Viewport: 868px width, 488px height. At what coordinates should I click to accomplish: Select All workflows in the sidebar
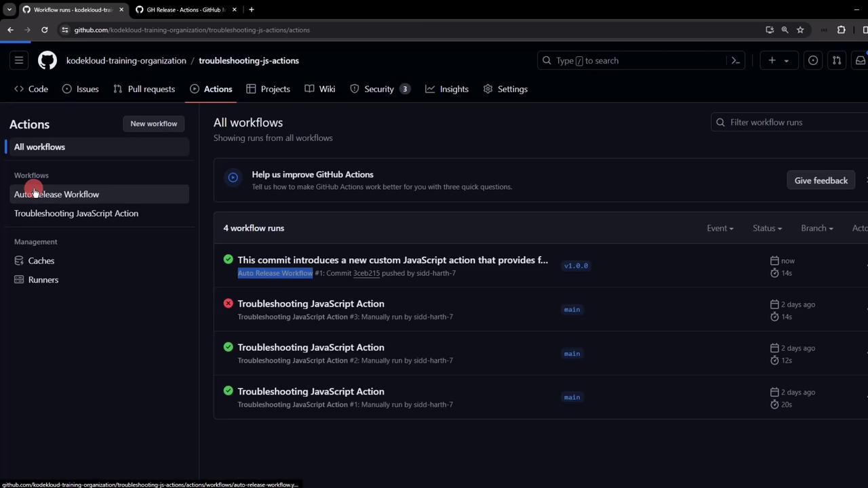(99, 147)
